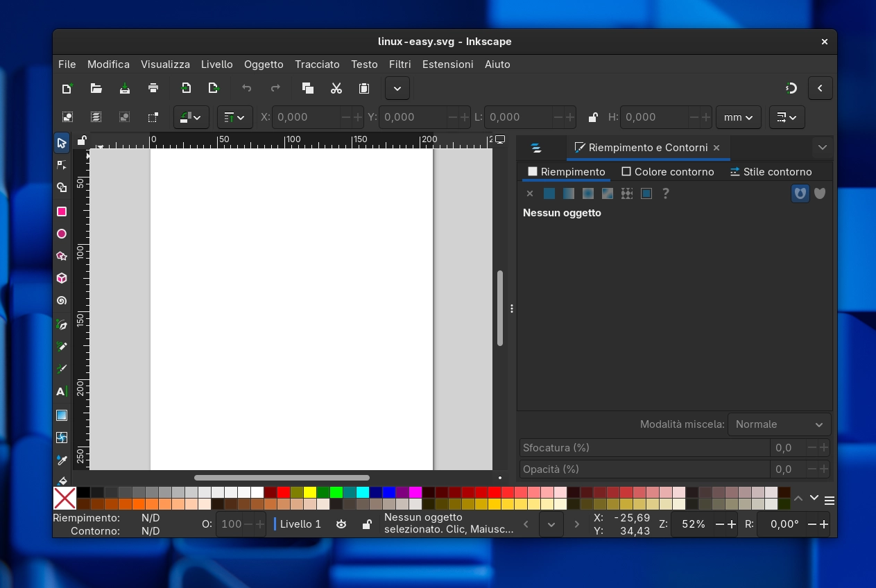The image size is (876, 588).
Task: Close the Riempimento e Contorni panel
Action: click(x=716, y=148)
